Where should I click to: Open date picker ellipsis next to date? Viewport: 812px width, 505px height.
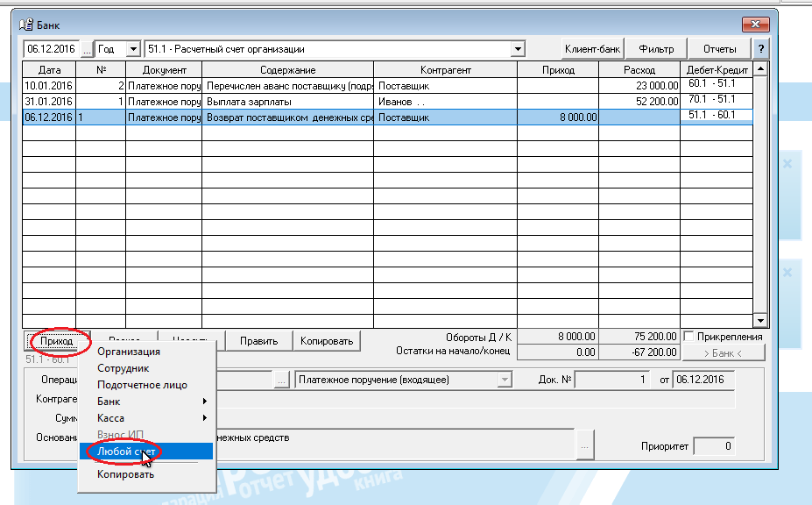(x=87, y=49)
